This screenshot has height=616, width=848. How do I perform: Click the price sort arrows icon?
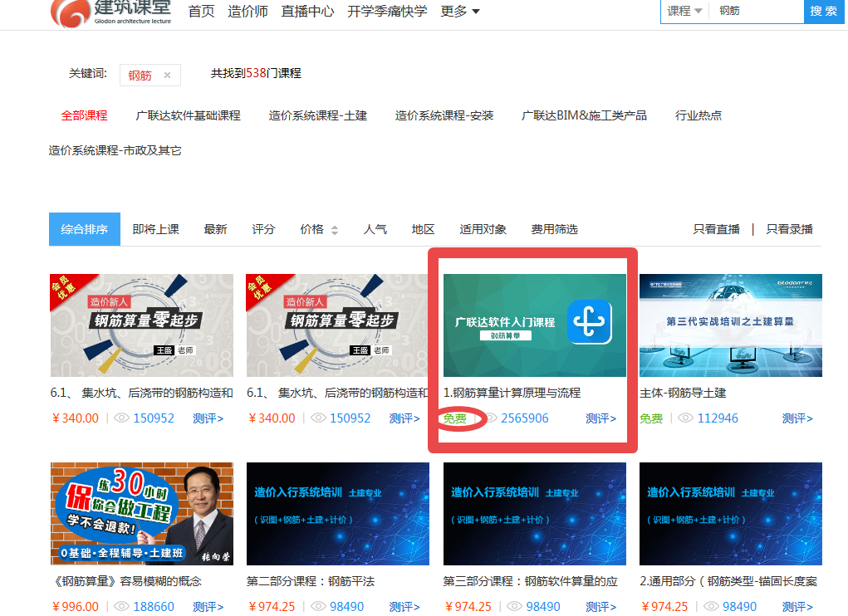click(x=335, y=230)
